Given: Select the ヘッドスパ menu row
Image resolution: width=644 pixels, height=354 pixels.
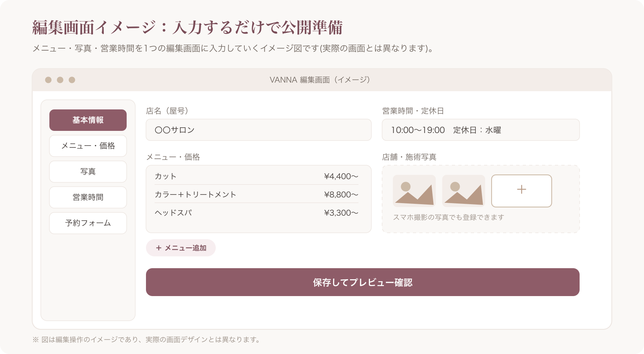Looking at the screenshot, I should [x=257, y=213].
